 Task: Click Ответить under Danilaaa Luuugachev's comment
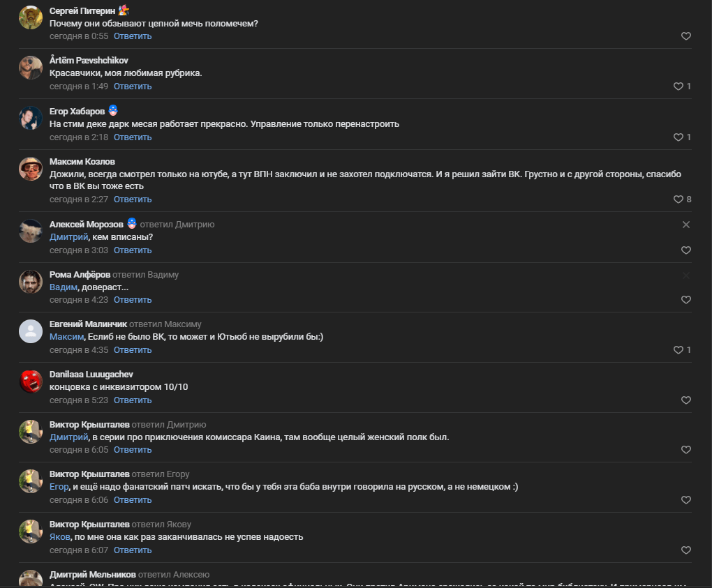tap(133, 400)
